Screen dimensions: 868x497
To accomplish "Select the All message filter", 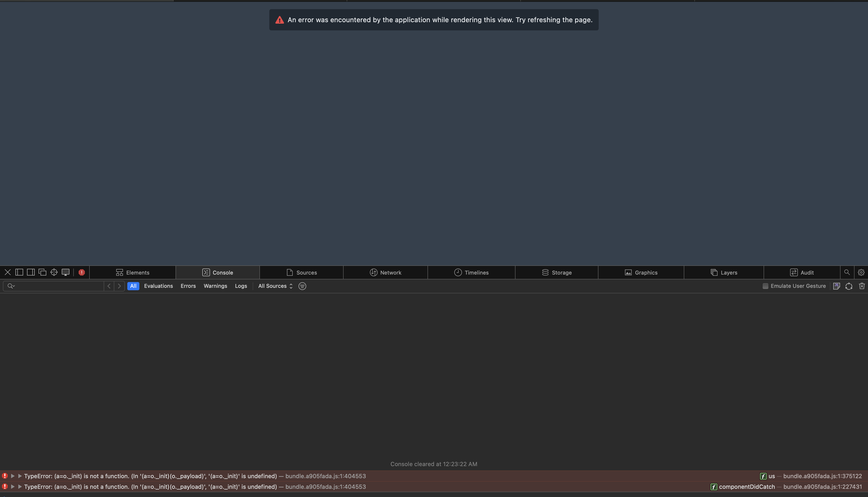I will tap(133, 286).
